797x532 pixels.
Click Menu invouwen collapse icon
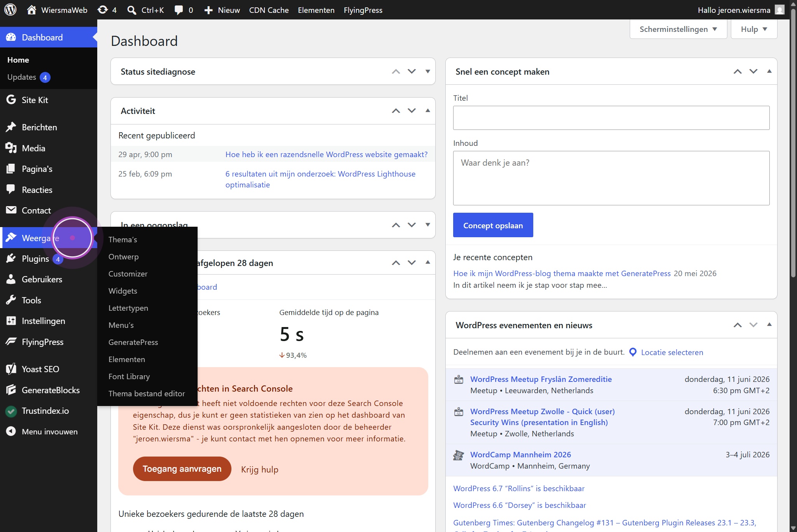pos(11,431)
